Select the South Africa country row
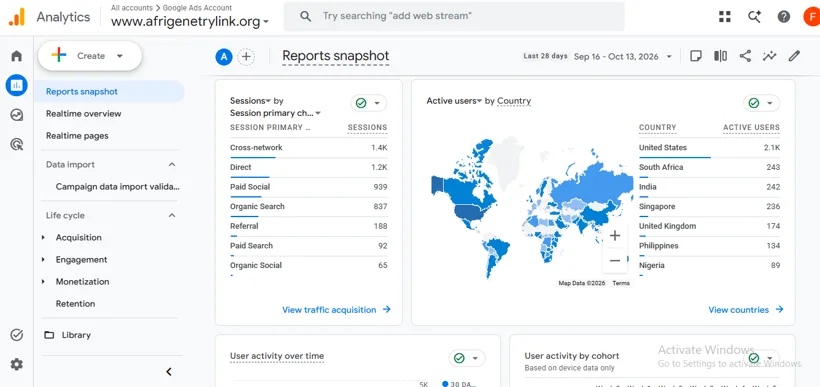The height and width of the screenshot is (387, 820). tap(709, 167)
